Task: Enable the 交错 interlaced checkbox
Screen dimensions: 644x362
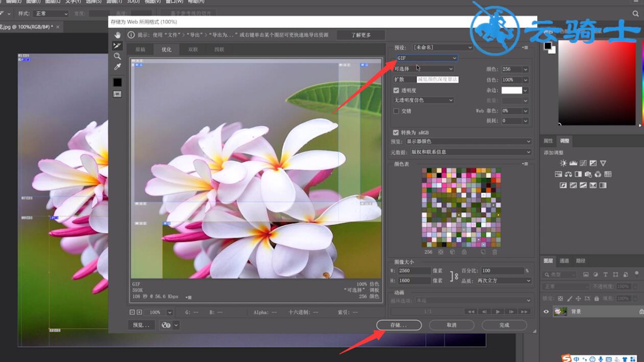Action: click(396, 111)
